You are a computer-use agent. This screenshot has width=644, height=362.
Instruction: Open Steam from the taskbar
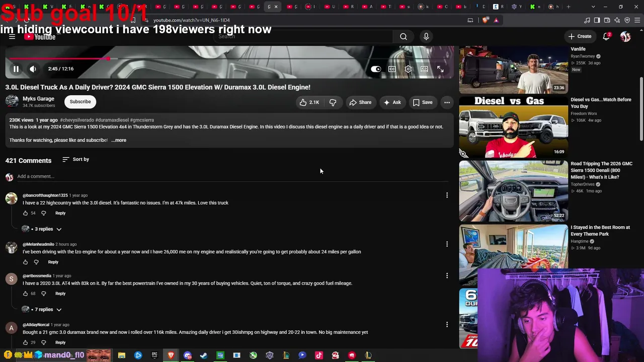pos(204,355)
